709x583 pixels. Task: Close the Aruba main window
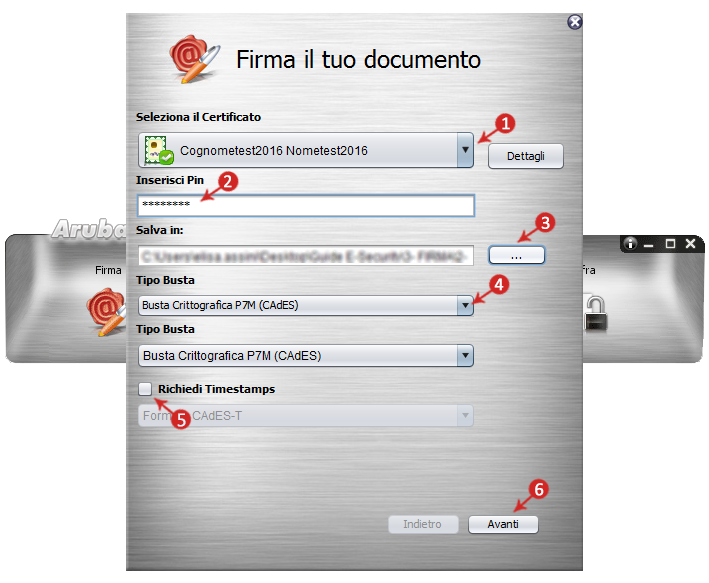point(690,244)
